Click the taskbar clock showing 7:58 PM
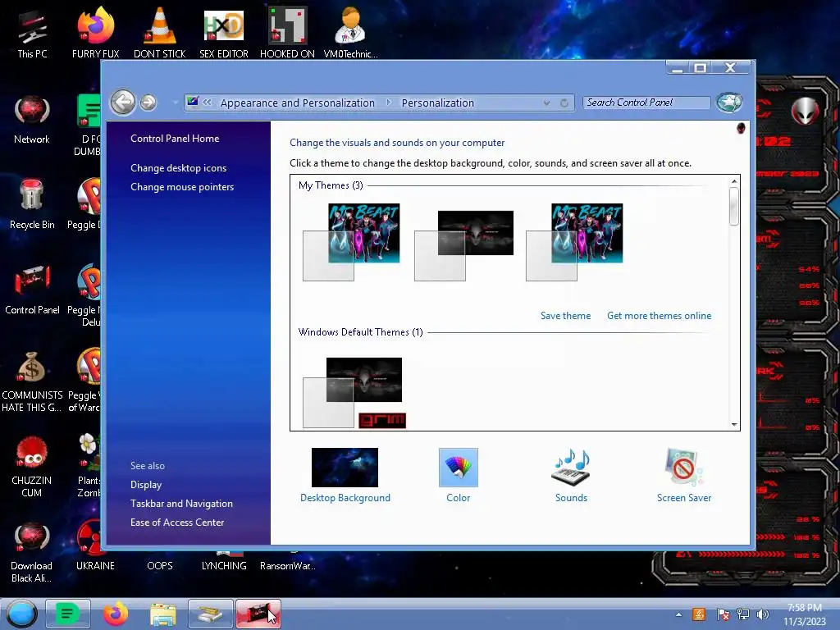 804,614
